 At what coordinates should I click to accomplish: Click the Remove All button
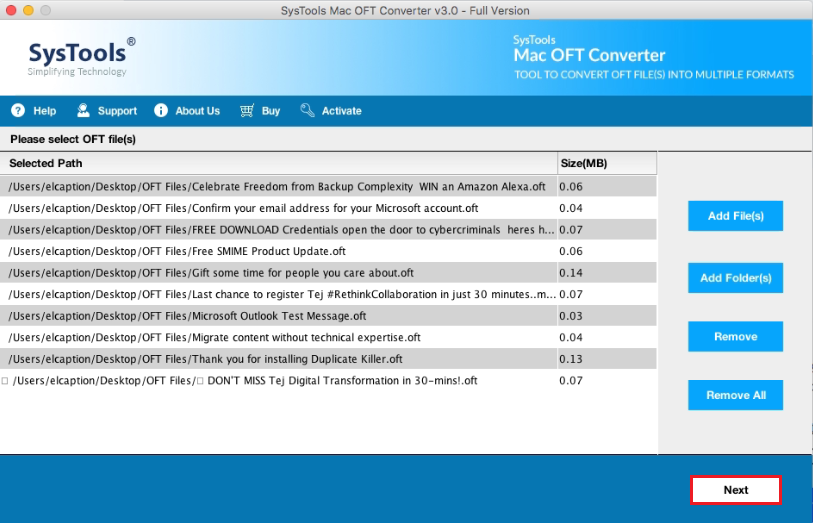pyautogui.click(x=735, y=395)
